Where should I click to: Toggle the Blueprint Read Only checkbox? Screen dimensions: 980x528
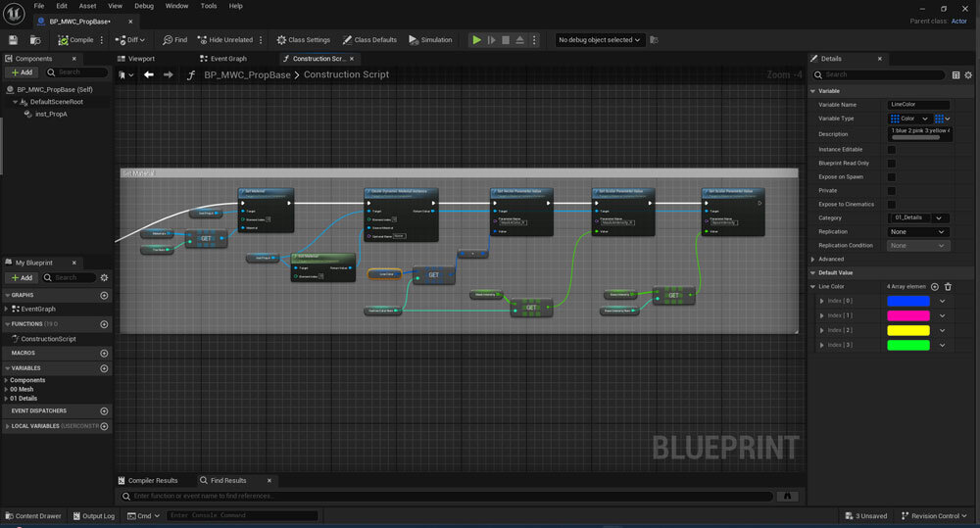click(892, 163)
